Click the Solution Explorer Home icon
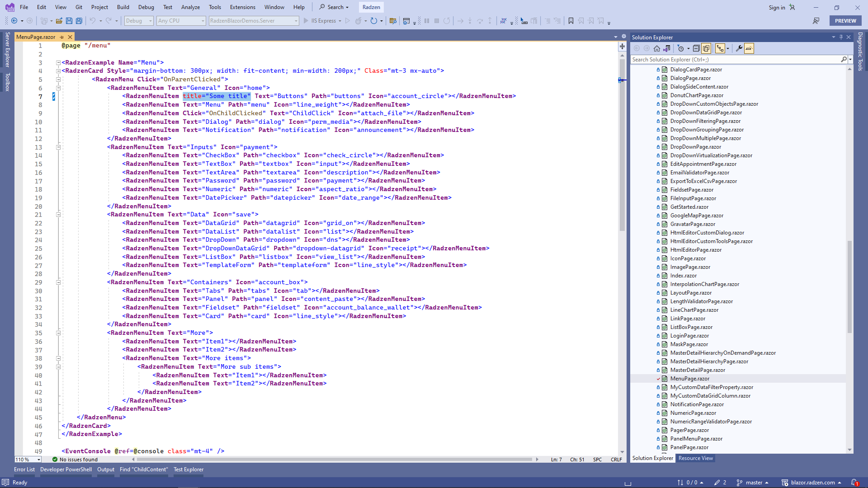Viewport: 868px width, 488px height. pos(657,48)
